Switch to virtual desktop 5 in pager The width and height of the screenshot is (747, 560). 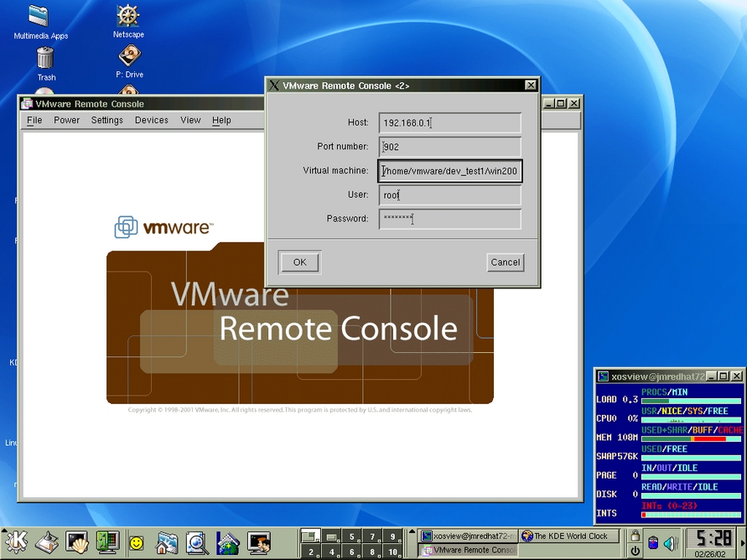351,537
